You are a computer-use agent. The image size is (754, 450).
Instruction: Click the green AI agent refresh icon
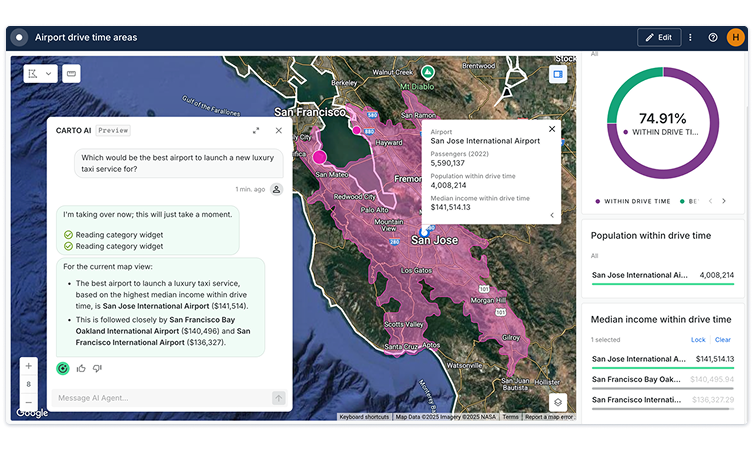tap(63, 368)
